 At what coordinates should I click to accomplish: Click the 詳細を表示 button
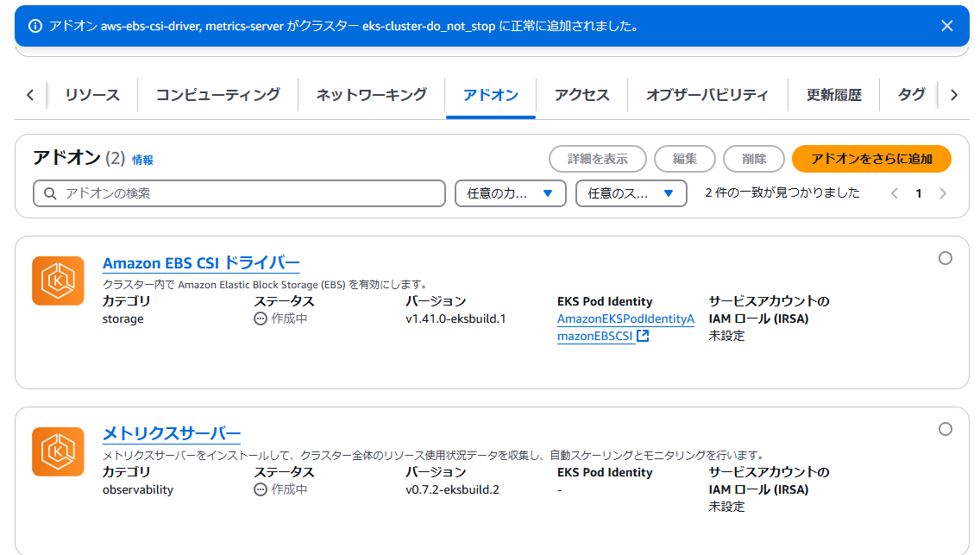(x=598, y=159)
